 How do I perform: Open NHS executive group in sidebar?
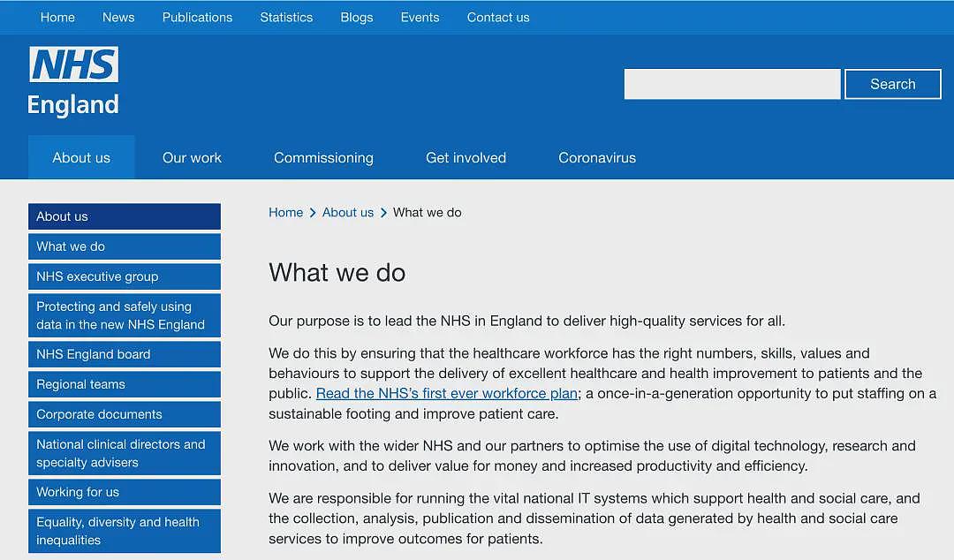click(125, 276)
